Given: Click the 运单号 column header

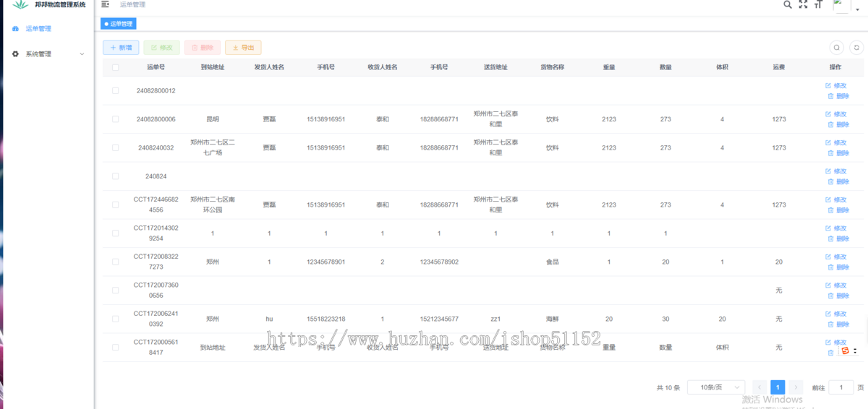Looking at the screenshot, I should coord(156,67).
